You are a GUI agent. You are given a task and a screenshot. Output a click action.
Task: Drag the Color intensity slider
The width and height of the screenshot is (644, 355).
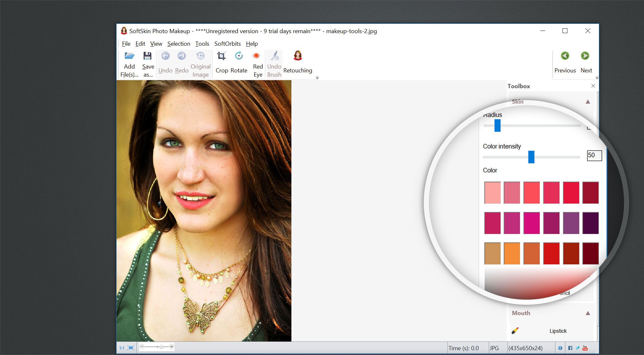tap(531, 156)
